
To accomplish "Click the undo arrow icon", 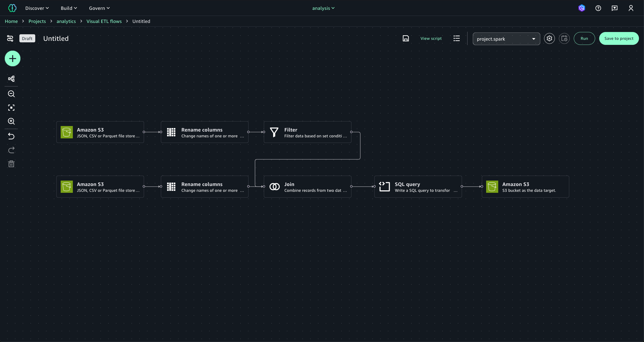I will [x=11, y=136].
